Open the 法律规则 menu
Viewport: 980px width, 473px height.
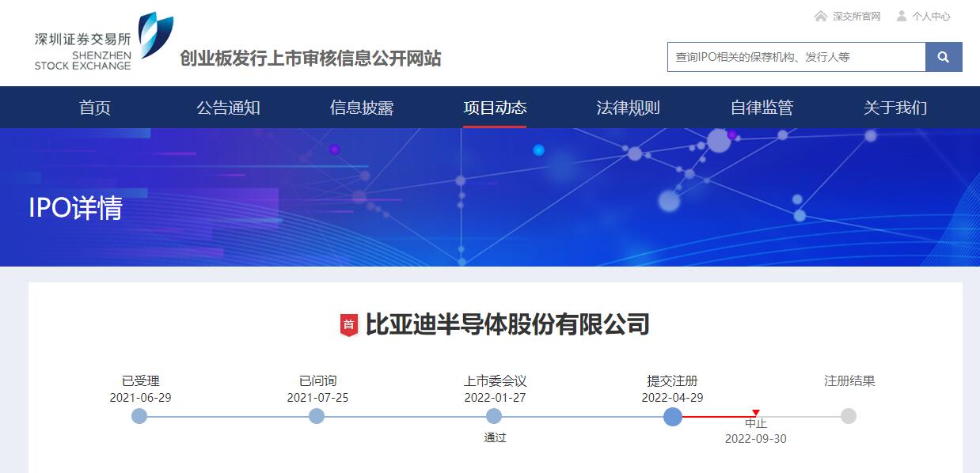[628, 108]
